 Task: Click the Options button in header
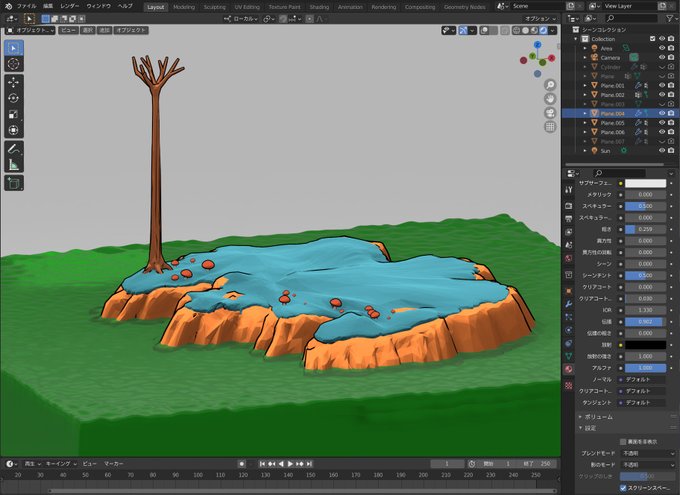click(x=540, y=19)
